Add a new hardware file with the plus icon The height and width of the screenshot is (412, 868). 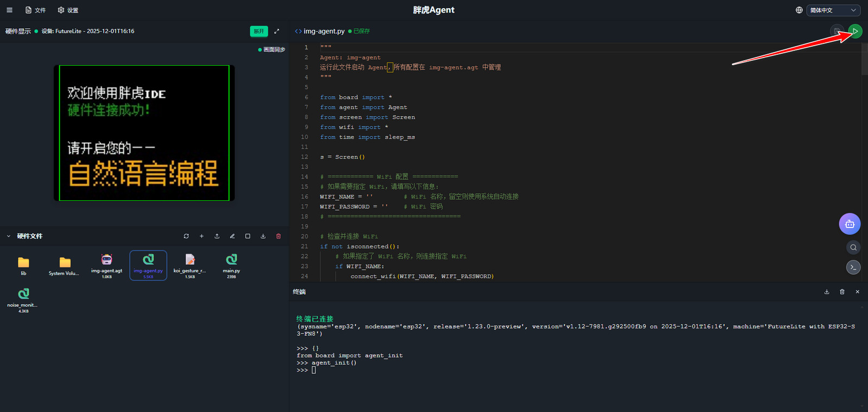click(202, 236)
